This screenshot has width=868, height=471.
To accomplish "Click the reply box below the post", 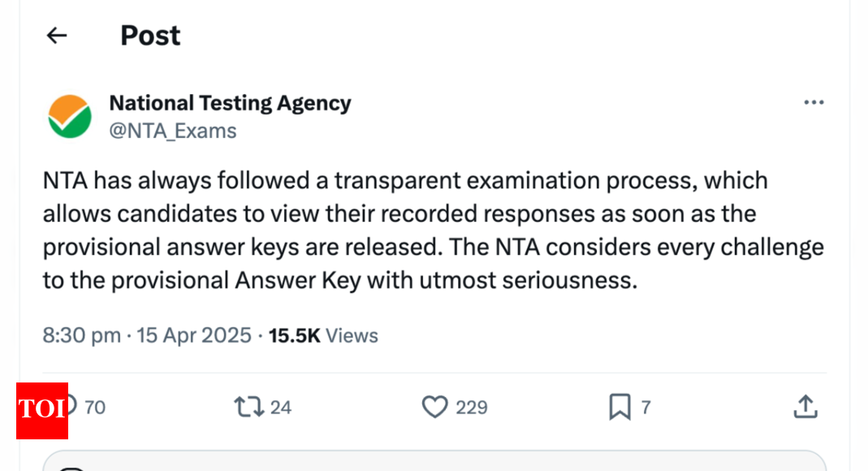I will [x=434, y=461].
